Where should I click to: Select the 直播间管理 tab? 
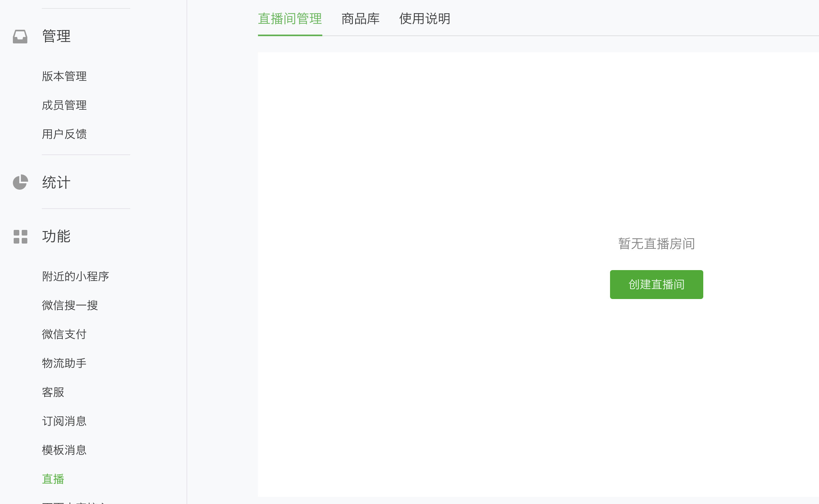(290, 19)
